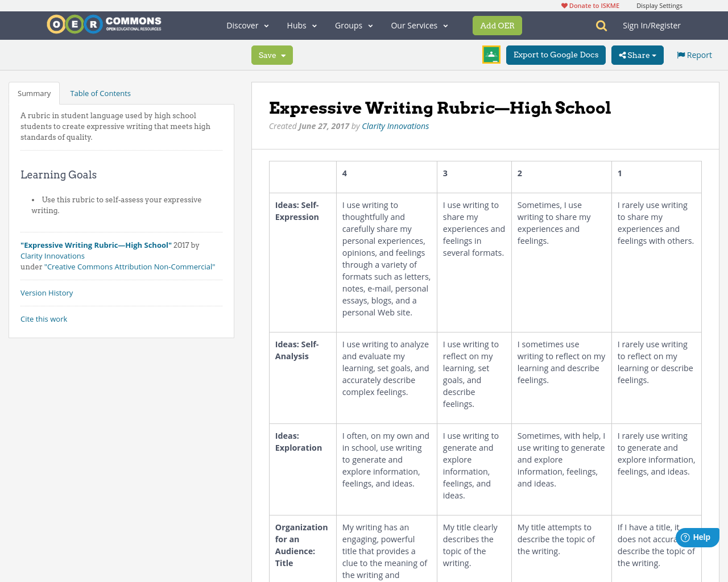Switch to the Table of Contents tab
The image size is (728, 582).
tap(100, 93)
